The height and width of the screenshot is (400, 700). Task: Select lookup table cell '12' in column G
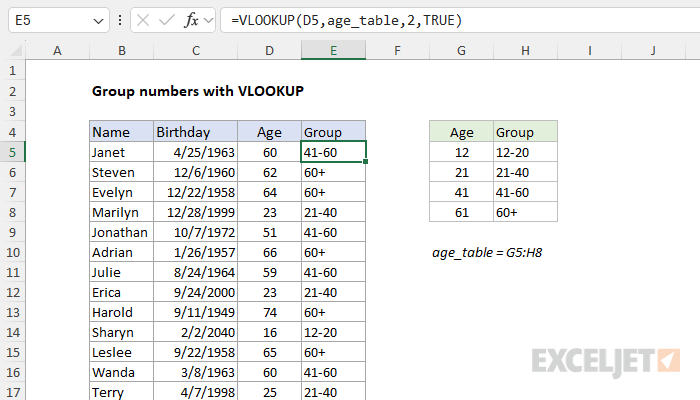click(x=461, y=152)
